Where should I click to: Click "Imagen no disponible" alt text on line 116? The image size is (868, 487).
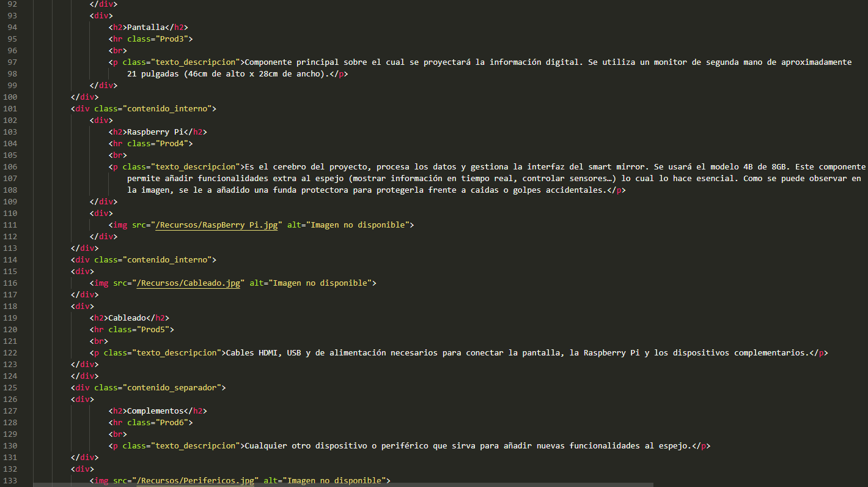[x=320, y=283]
